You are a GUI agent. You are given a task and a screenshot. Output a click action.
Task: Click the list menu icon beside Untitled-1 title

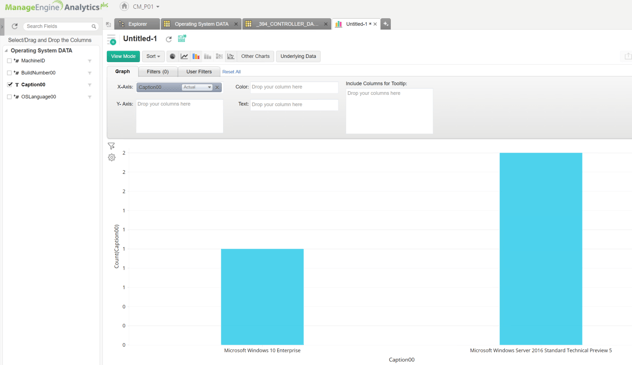click(x=112, y=39)
